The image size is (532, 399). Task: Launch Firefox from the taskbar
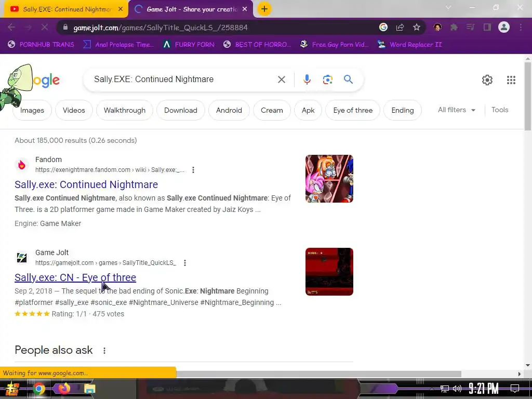point(64,388)
